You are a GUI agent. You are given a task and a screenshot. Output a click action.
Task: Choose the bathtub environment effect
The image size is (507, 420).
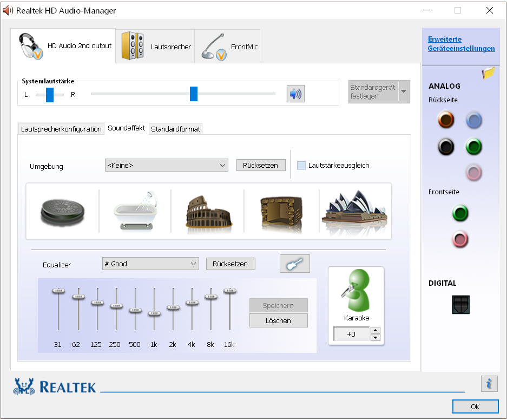coord(135,211)
